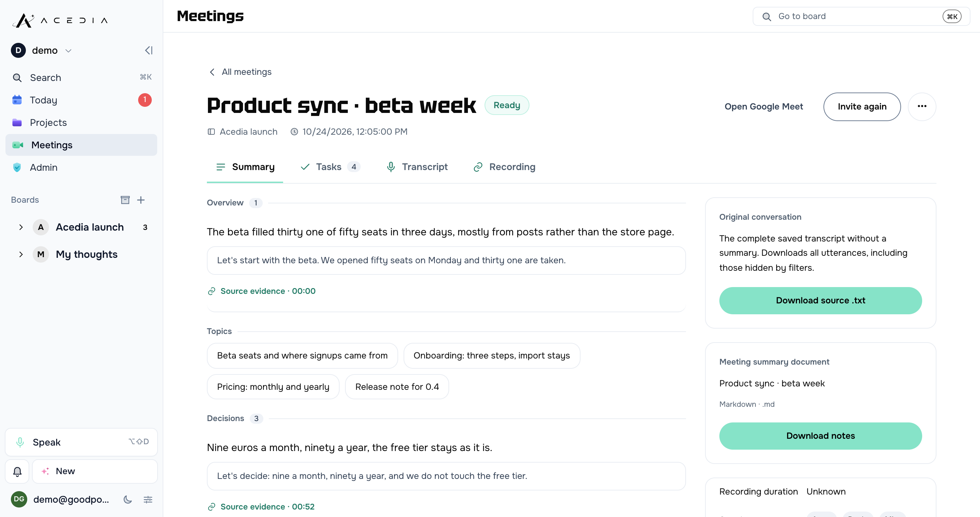Click the Ready status badge
The image size is (980, 517).
click(x=507, y=105)
